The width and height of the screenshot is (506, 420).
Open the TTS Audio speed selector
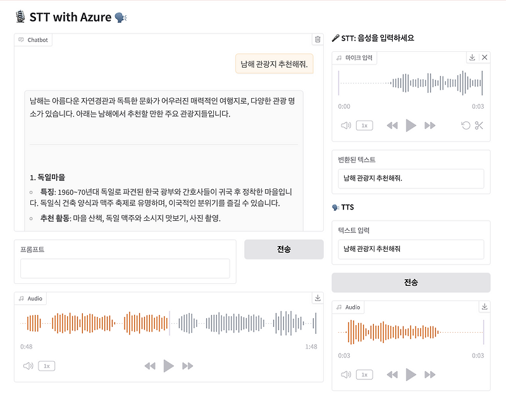pos(364,374)
